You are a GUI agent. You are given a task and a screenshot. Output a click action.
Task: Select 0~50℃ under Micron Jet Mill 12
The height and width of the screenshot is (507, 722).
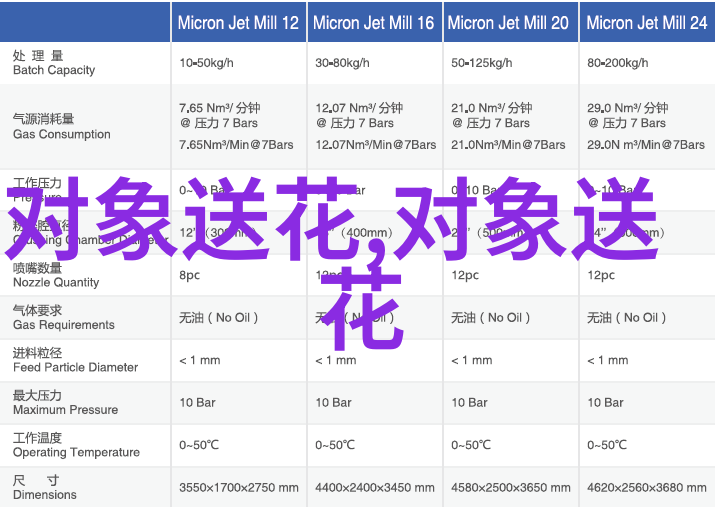coord(199,445)
